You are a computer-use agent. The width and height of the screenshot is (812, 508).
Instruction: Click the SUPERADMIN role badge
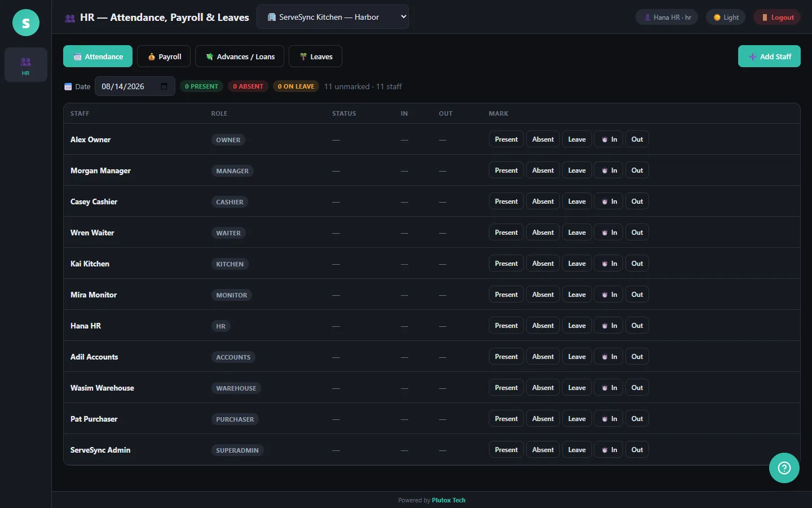click(237, 450)
